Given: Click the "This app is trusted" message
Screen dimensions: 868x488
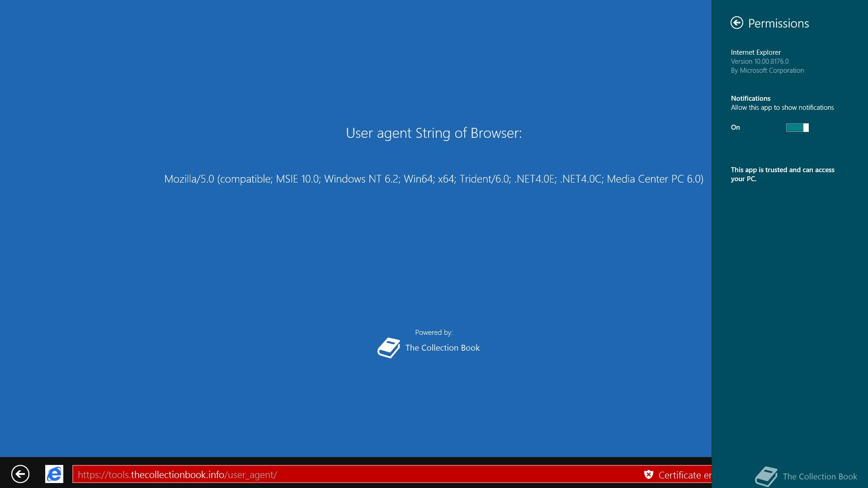Looking at the screenshot, I should [x=783, y=174].
